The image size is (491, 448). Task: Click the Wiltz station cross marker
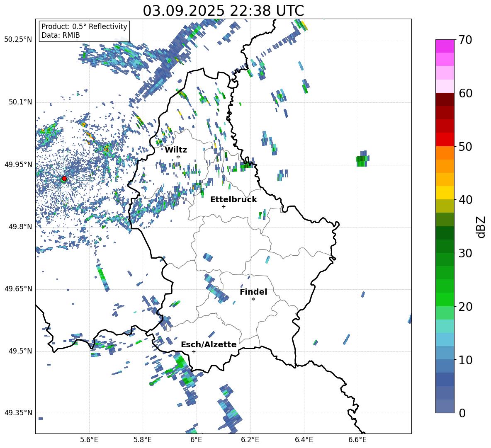178,157
